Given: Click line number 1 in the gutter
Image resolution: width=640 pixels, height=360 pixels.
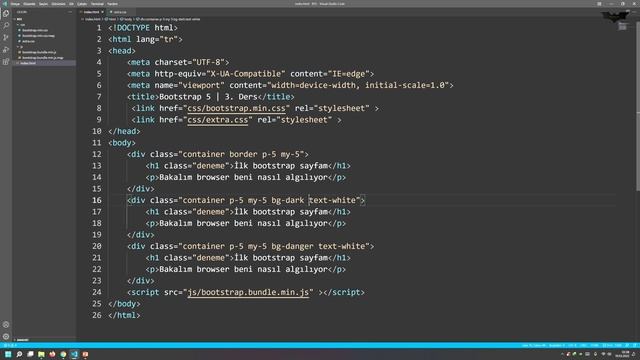Looking at the screenshot, I should pos(99,28).
